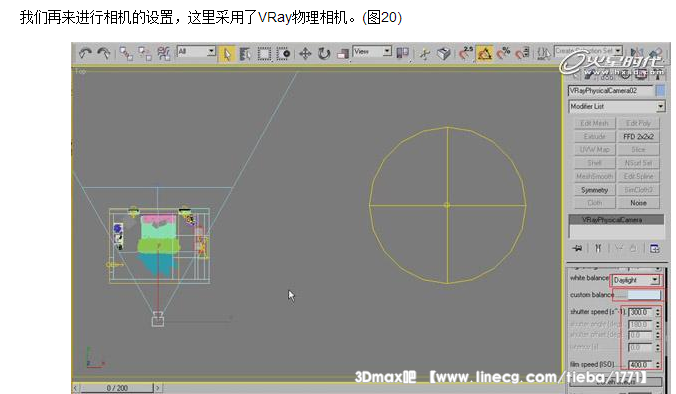Screen dimensions: 676x394
Task: Click the time slider left arrow
Action: click(76, 388)
